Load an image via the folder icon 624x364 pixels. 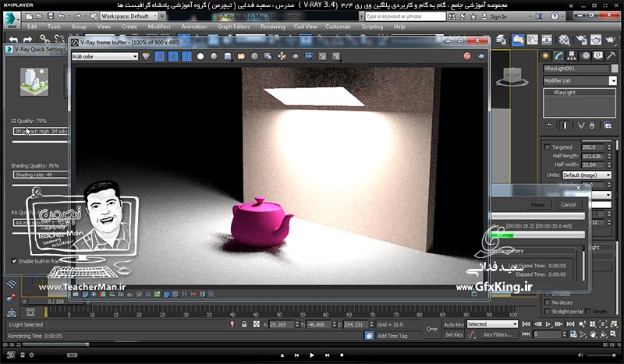pyautogui.click(x=241, y=56)
